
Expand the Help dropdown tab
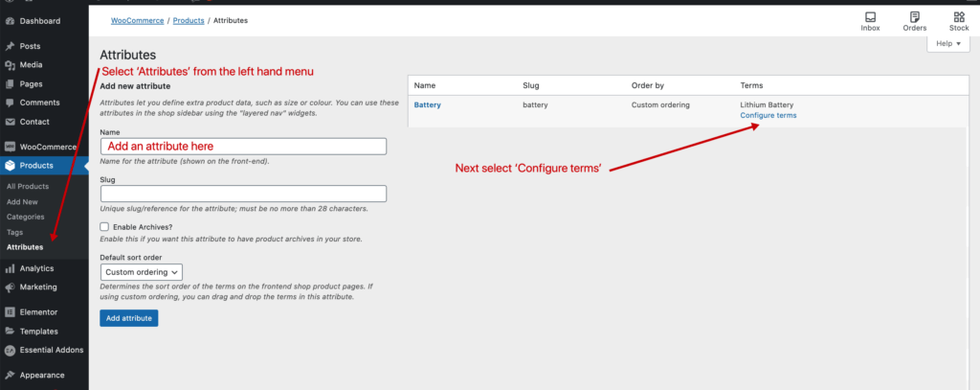click(x=948, y=44)
